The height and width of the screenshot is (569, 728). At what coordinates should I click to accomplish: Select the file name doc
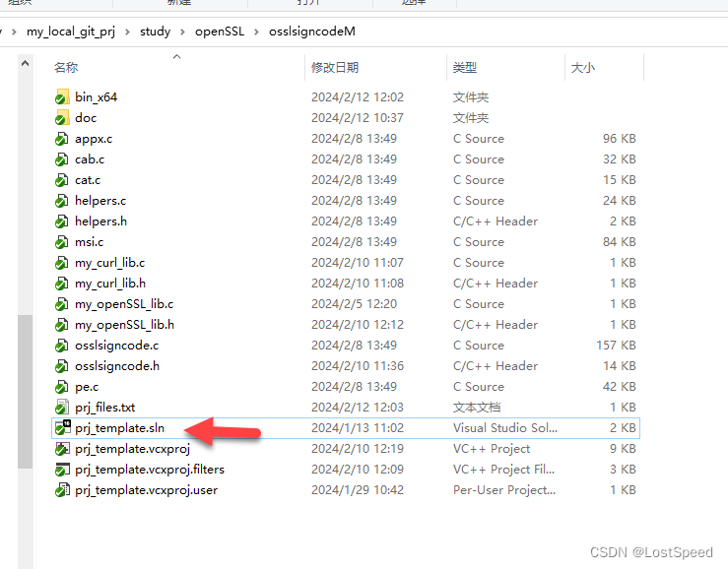point(86,118)
